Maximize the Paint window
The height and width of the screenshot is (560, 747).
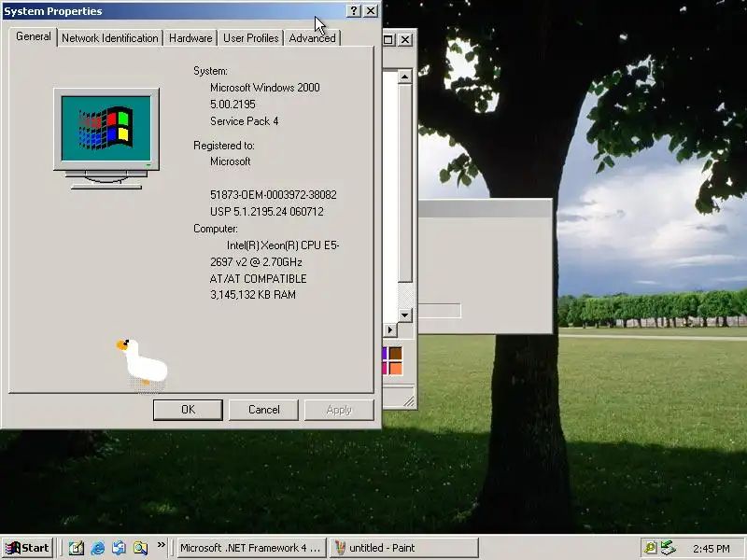pos(388,39)
